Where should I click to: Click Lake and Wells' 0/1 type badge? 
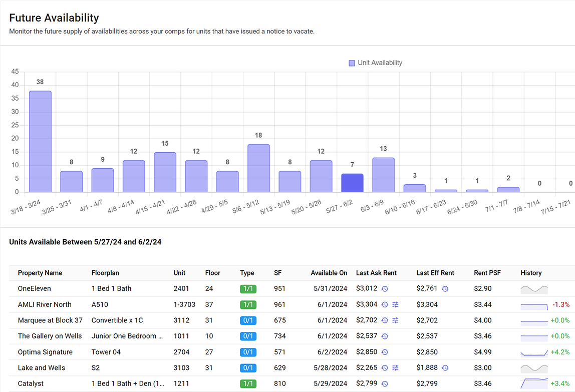[247, 367]
